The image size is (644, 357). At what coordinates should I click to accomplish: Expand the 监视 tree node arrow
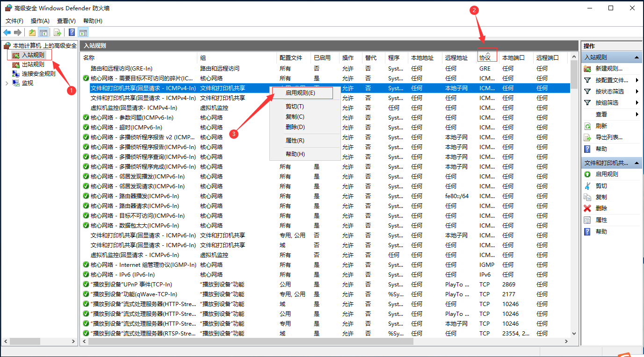point(7,83)
